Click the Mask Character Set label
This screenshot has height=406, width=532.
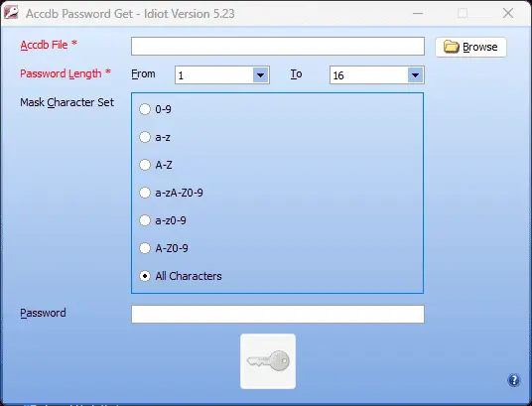point(66,102)
